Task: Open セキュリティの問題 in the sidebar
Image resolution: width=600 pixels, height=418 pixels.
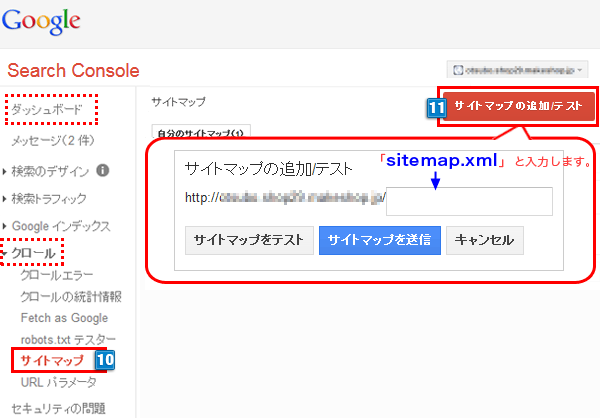Action: pos(58,408)
